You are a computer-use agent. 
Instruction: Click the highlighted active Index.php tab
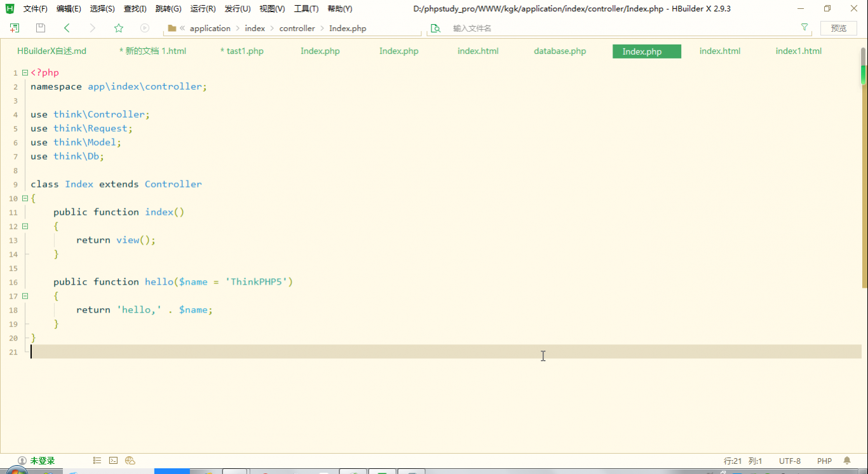click(x=647, y=51)
